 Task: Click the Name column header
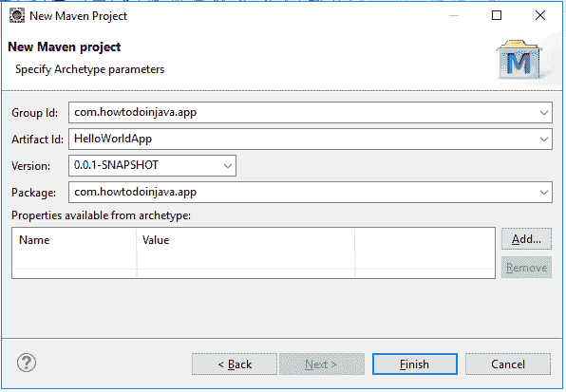pos(74,240)
